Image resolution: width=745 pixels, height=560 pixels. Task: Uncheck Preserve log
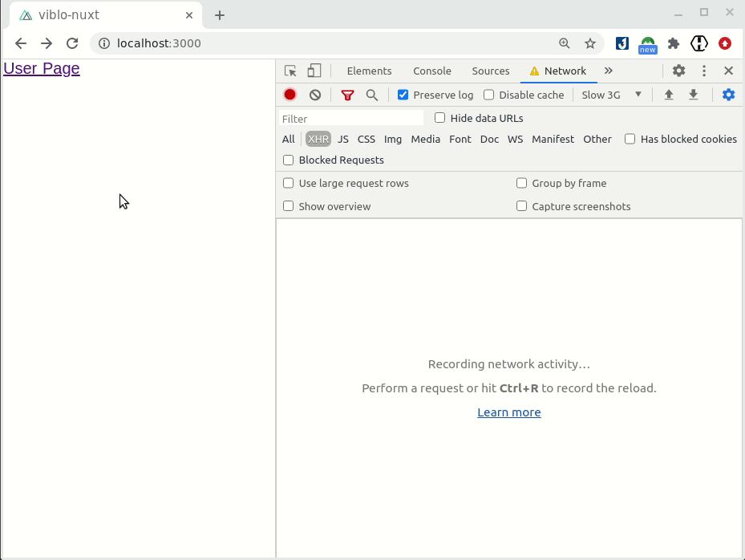(x=403, y=95)
